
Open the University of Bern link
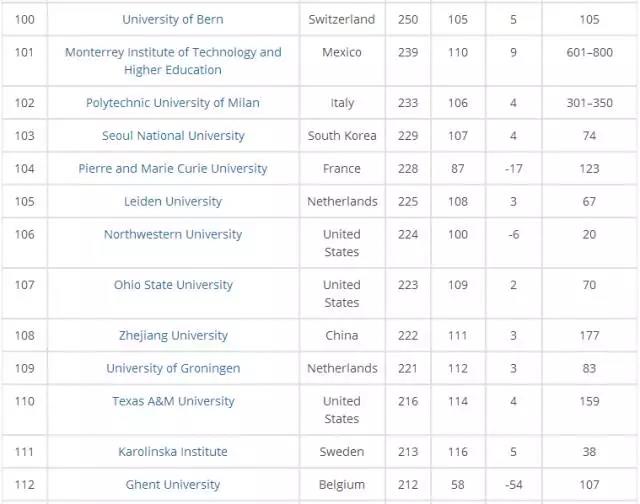[173, 19]
